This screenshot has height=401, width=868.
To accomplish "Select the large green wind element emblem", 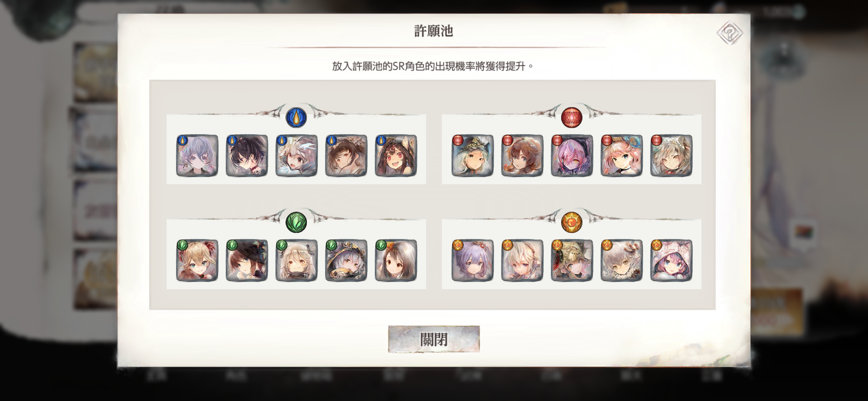I will (x=296, y=223).
